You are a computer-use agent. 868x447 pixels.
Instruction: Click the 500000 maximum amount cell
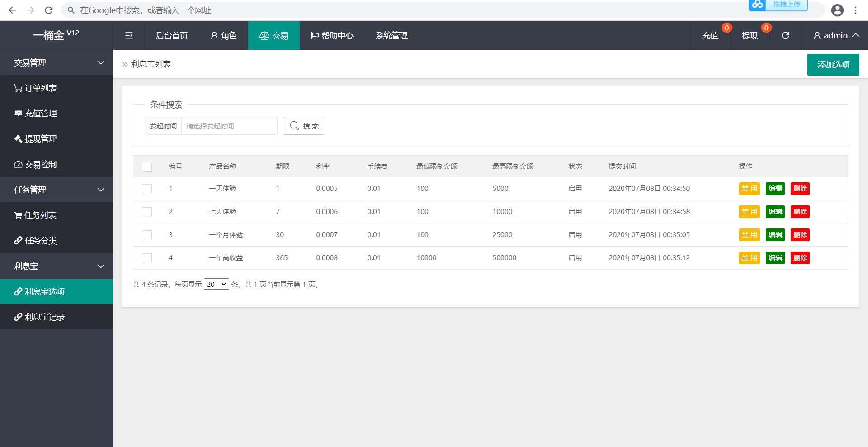pyautogui.click(x=505, y=258)
